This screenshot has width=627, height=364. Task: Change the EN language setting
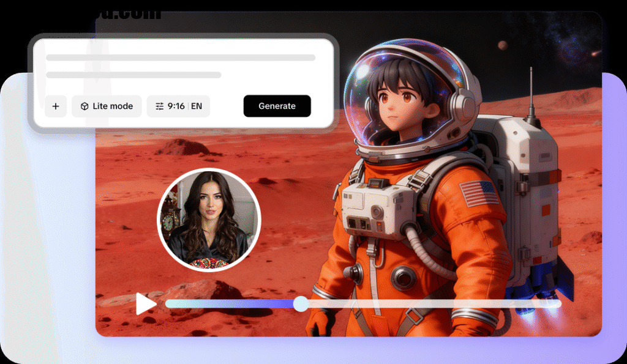point(197,106)
